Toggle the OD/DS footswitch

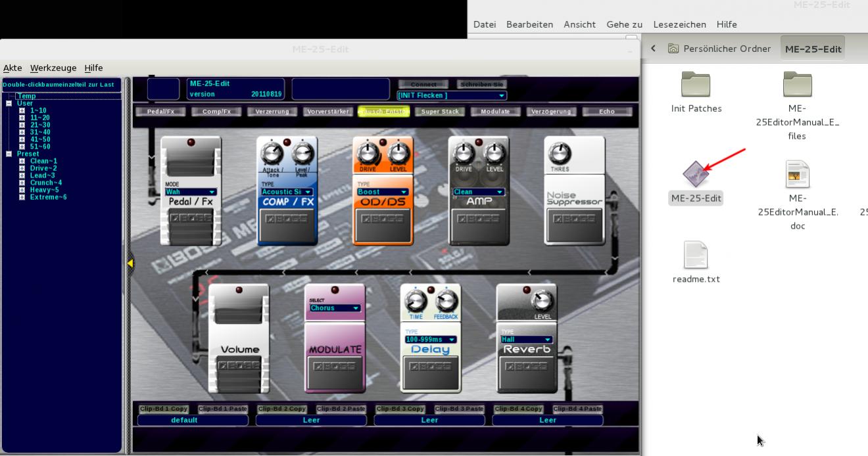coord(383,225)
